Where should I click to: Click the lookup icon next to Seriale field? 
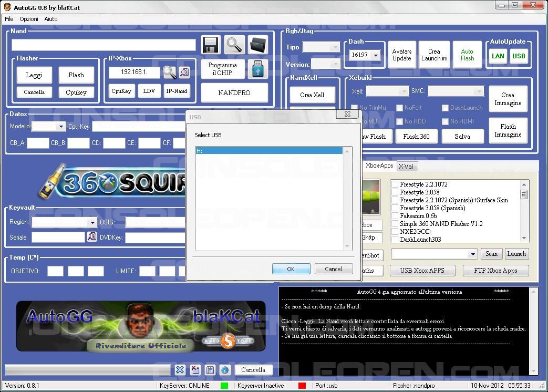[92, 237]
